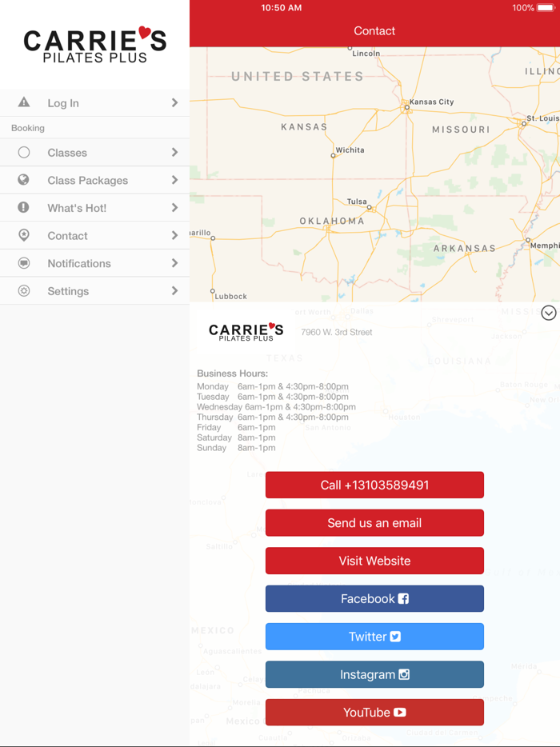The height and width of the screenshot is (747, 560).
Task: Tap Send us an email button
Action: [374, 522]
